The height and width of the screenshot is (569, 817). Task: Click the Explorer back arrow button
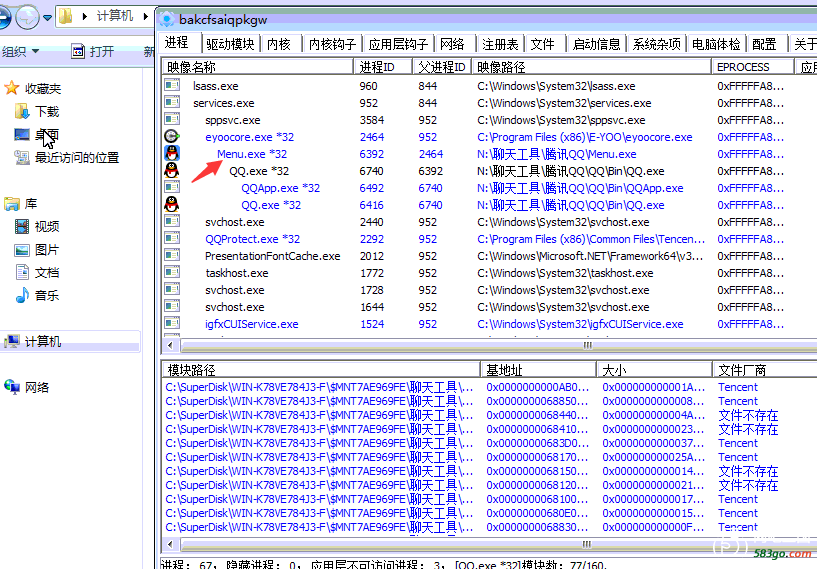point(4,17)
